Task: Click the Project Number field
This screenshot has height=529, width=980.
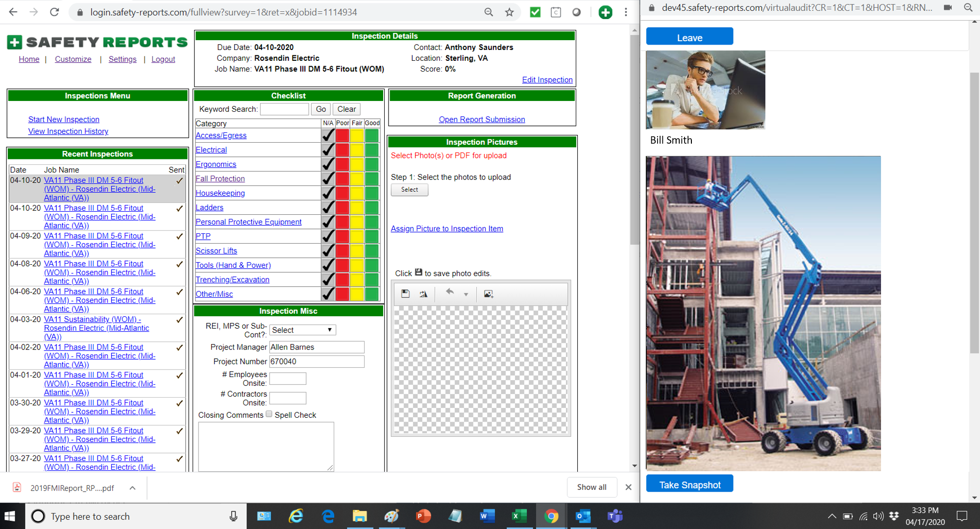Action: pyautogui.click(x=317, y=361)
